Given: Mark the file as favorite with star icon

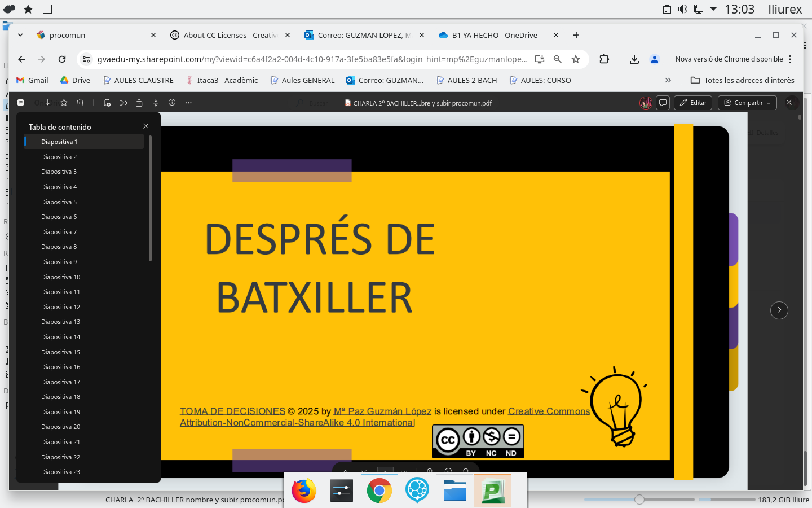Looking at the screenshot, I should (x=64, y=103).
